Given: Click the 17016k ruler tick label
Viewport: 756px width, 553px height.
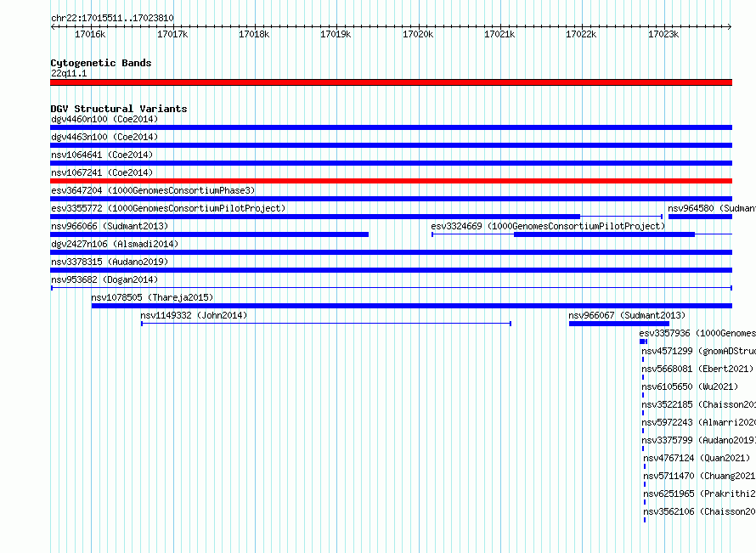Looking at the screenshot, I should click(90, 34).
